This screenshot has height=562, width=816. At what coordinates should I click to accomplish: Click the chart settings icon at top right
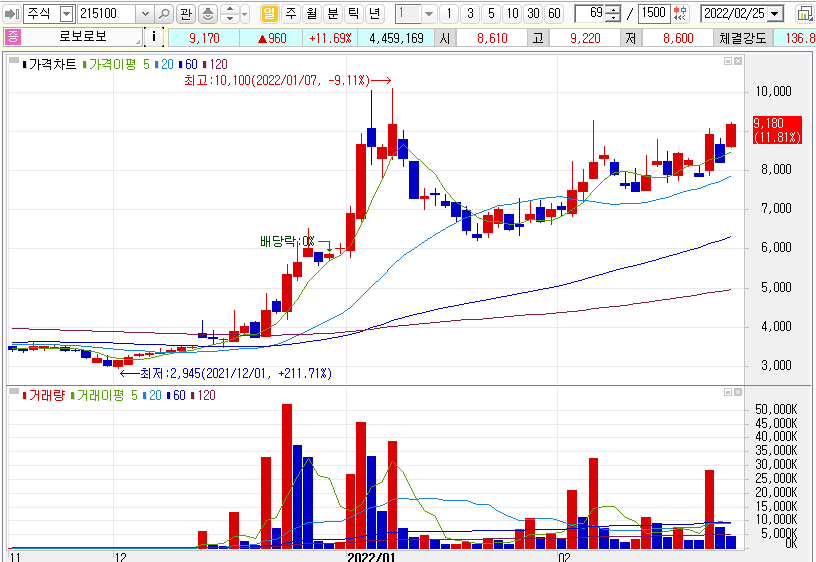tap(805, 14)
